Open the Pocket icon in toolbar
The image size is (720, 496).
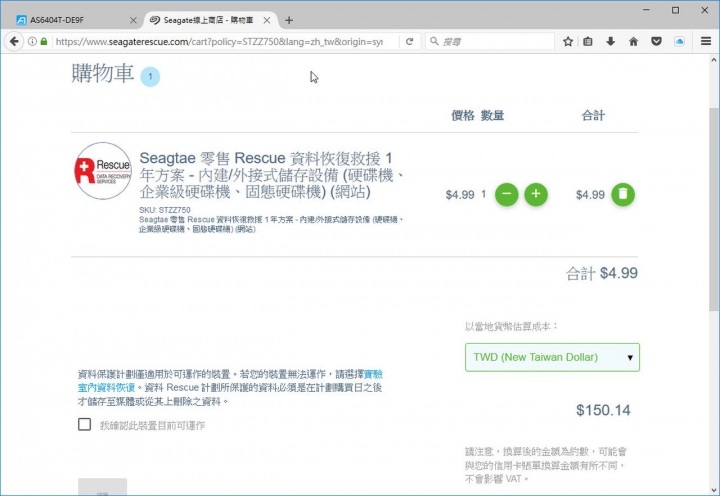pos(657,41)
